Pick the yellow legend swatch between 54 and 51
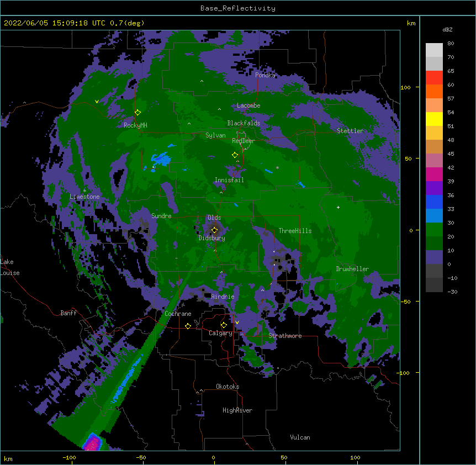Viewport: 476px width, 465px height. coord(434,119)
